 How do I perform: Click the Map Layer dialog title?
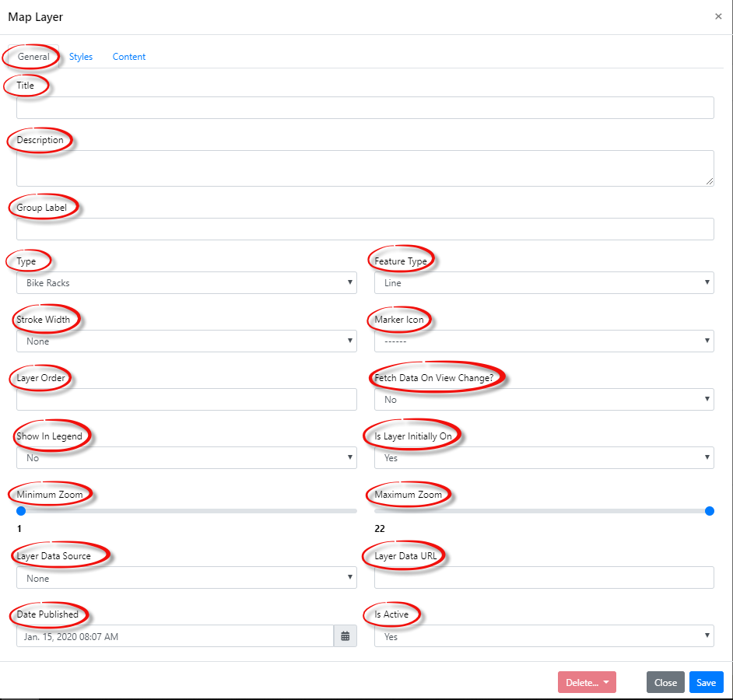(x=36, y=17)
